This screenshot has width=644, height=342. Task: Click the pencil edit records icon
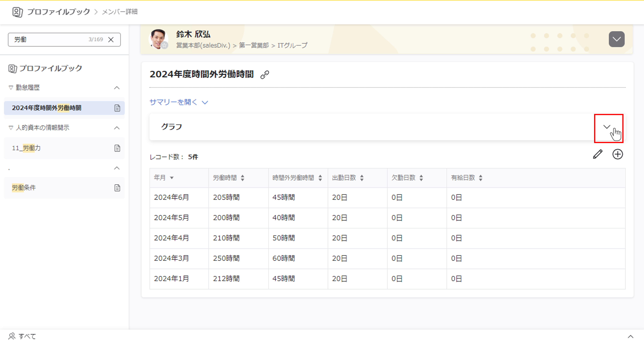pos(598,154)
